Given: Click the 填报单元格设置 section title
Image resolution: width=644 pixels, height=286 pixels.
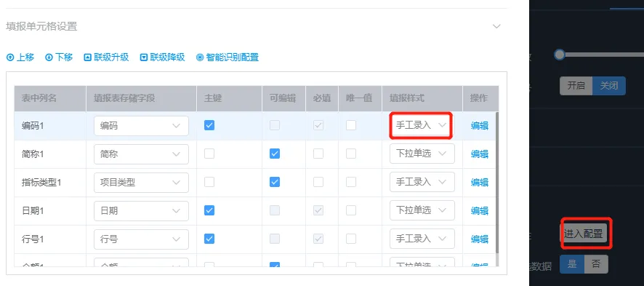Looking at the screenshot, I should (41, 27).
